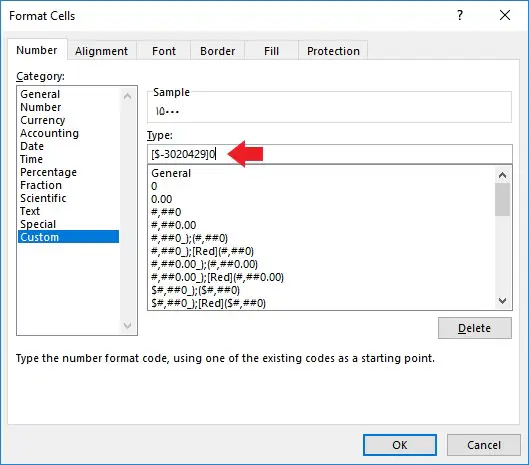Open the Protection tab
The height and width of the screenshot is (465, 529).
click(x=333, y=51)
